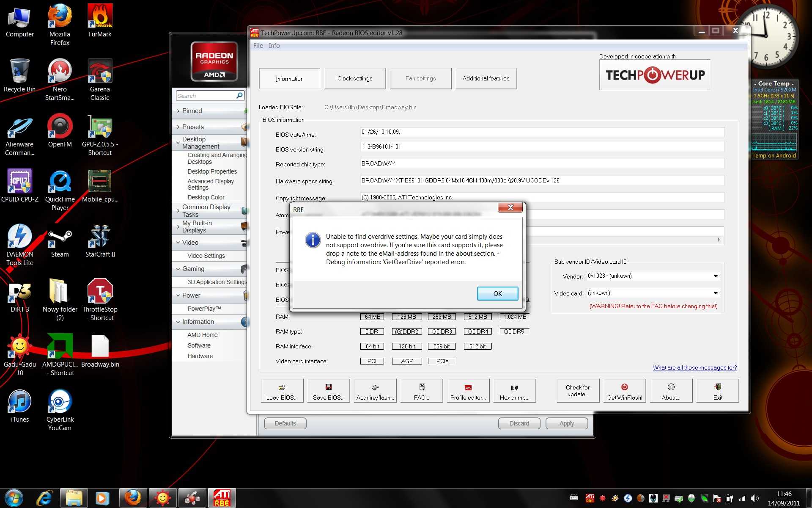Select the PCIe video card interface option
The height and width of the screenshot is (508, 812).
coord(442,361)
